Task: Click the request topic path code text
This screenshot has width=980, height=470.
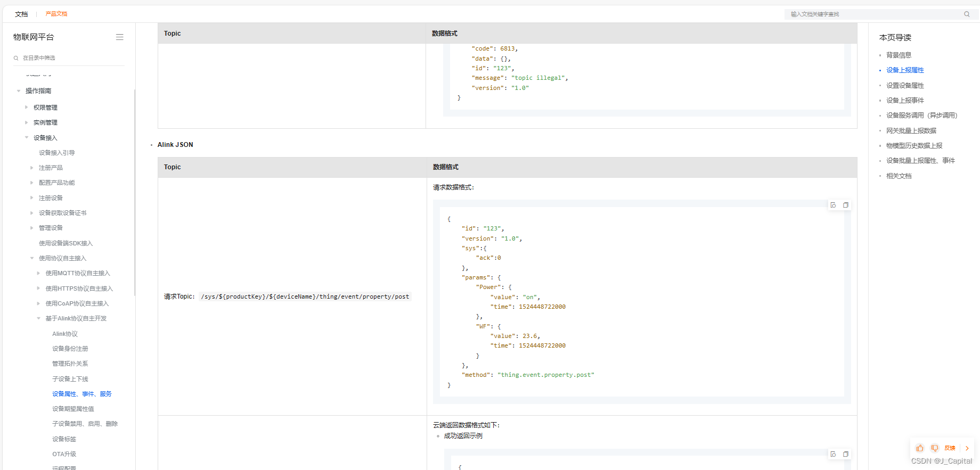Action: point(305,296)
